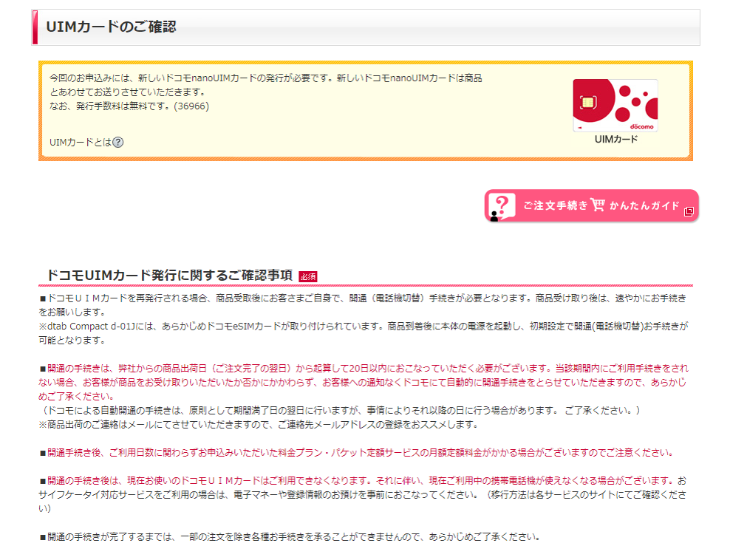730x560 pixels.
Task: Click the red line ■開通手続き後、ご利用日数に関わらず
Action: click(357, 452)
